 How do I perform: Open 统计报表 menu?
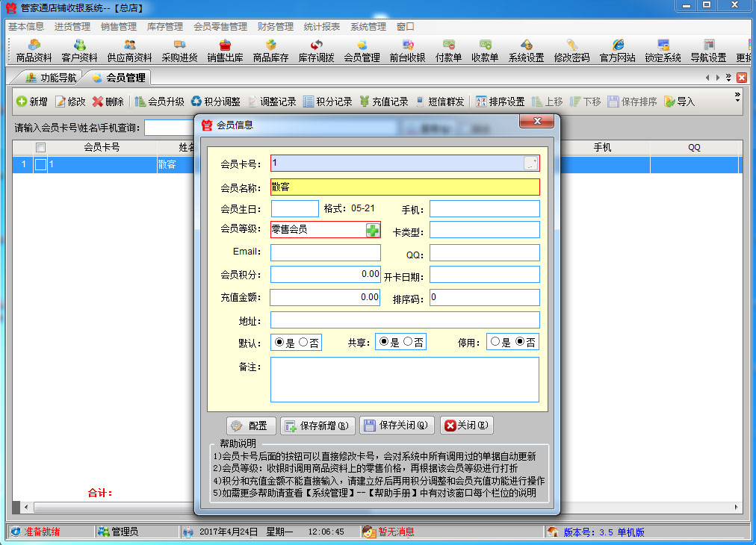coord(321,26)
